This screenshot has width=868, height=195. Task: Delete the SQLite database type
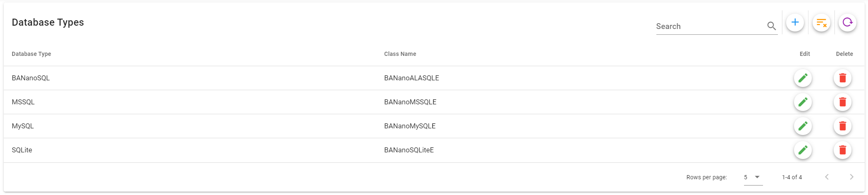[x=842, y=150]
